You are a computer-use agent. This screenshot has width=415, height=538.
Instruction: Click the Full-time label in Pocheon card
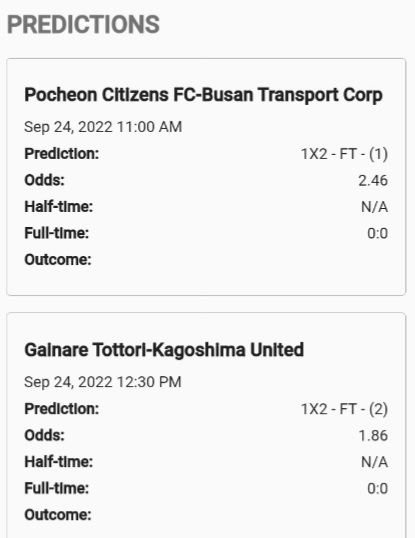pyautogui.click(x=57, y=233)
